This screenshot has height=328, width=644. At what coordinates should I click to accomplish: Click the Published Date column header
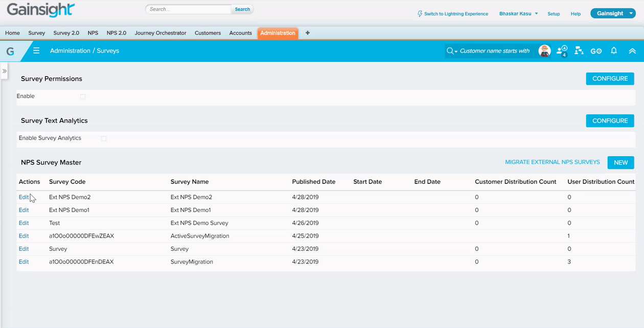(x=314, y=182)
